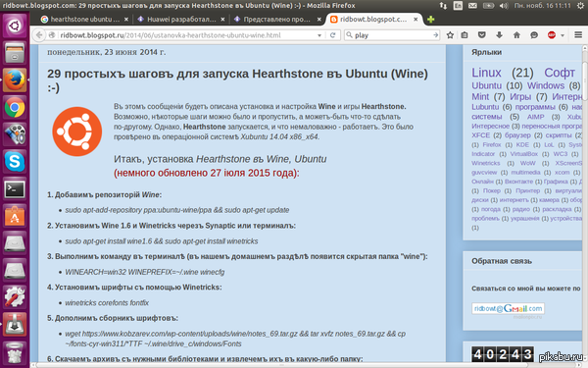The image size is (588, 368).
Task: Save page to Pocket
Action: pyautogui.click(x=482, y=35)
